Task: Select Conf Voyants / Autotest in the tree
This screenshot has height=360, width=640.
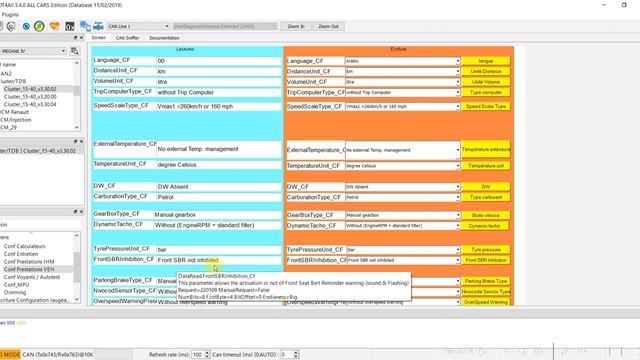Action: coord(32,277)
